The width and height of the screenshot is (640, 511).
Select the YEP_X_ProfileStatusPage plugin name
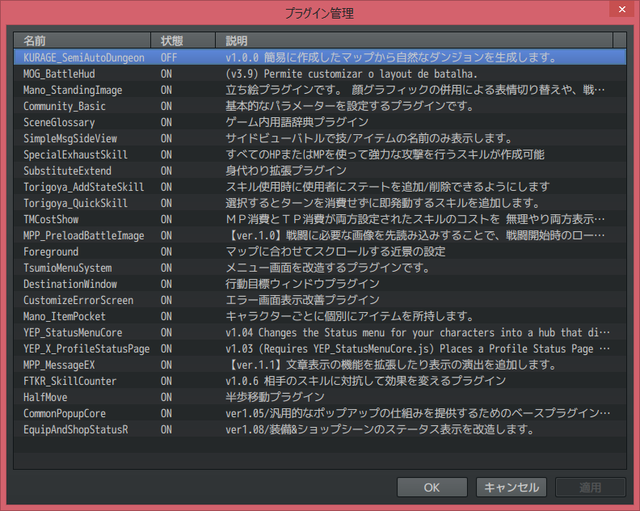coord(87,349)
